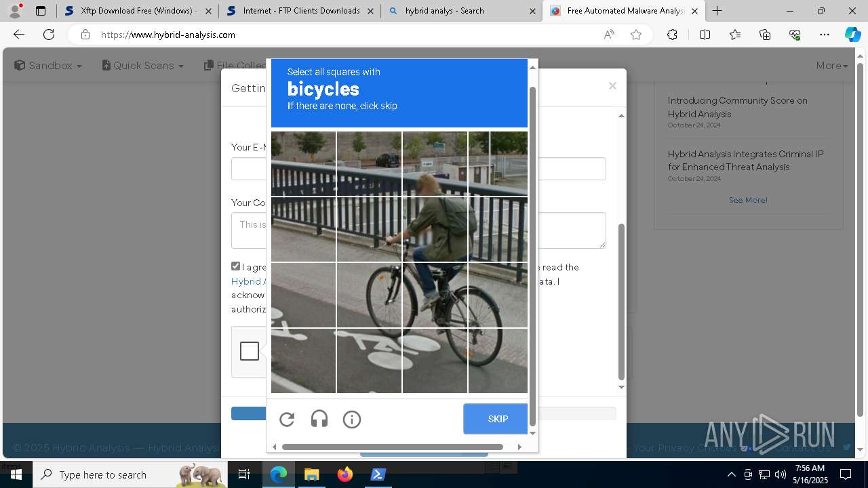Select the captcha tile showing the rider's backpack
The width and height of the screenshot is (868, 488).
click(435, 229)
